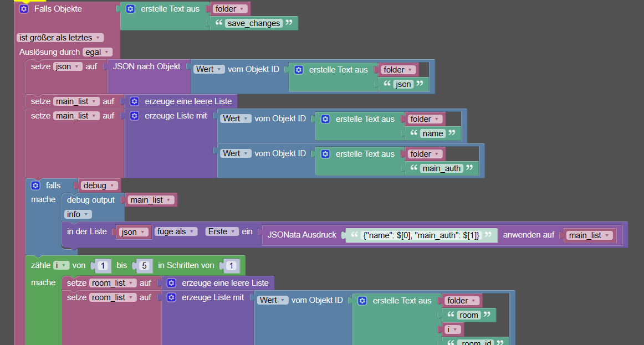Open gear on main_list empty list block
Viewport: 644px width, 345px height.
point(134,101)
